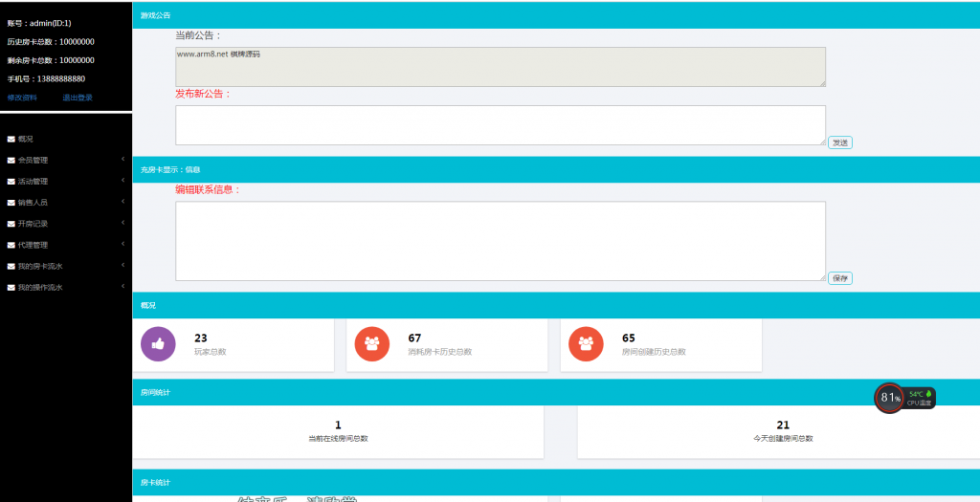
Task: Click the 充房卡显示：信息 section header
Action: point(556,170)
